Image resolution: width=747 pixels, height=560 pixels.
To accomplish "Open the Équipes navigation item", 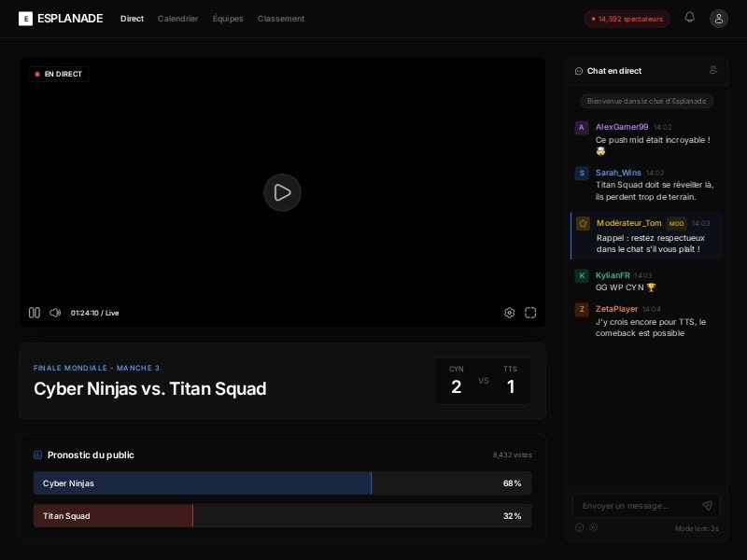I will click(228, 19).
